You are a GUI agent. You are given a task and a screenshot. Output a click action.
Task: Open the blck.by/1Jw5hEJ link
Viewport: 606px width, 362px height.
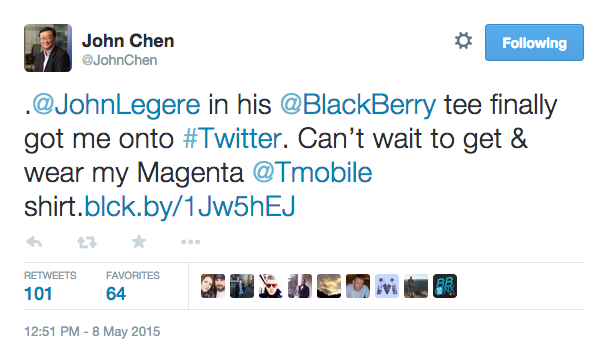(189, 206)
